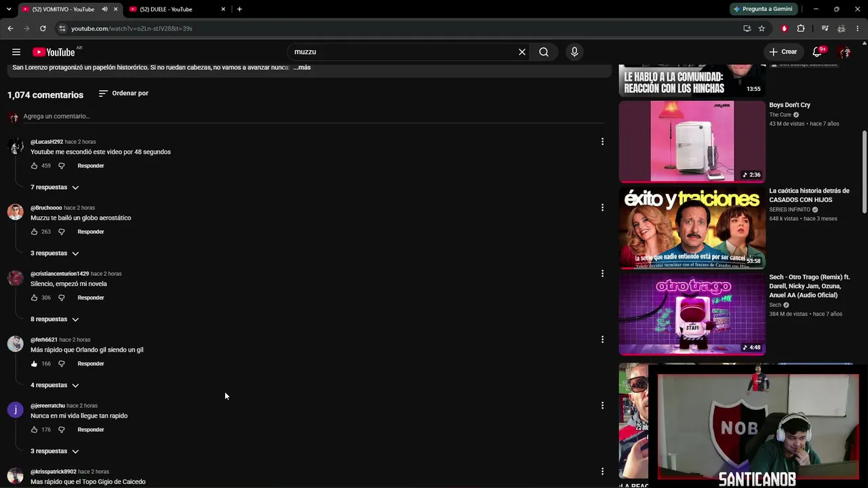Clear the 'muzzu' search text
This screenshot has width=868, height=488.
[522, 52]
